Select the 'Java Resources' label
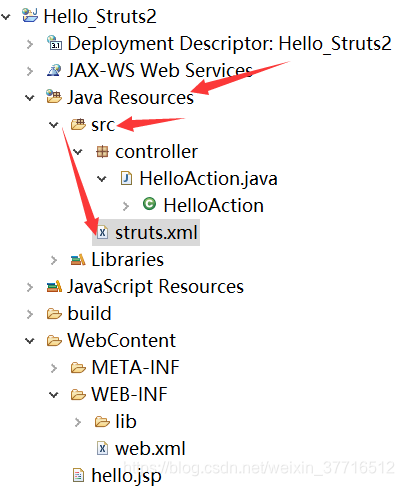The height and width of the screenshot is (486, 404). coord(131,97)
